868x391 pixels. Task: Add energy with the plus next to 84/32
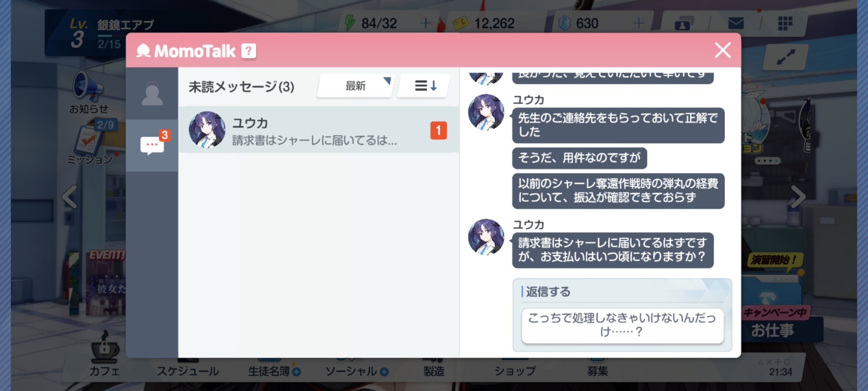point(425,23)
